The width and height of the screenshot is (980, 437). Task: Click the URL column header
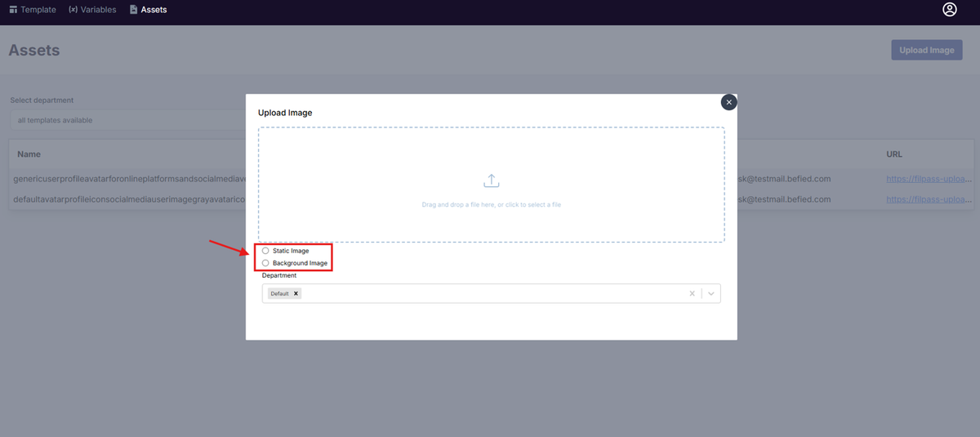tap(894, 154)
